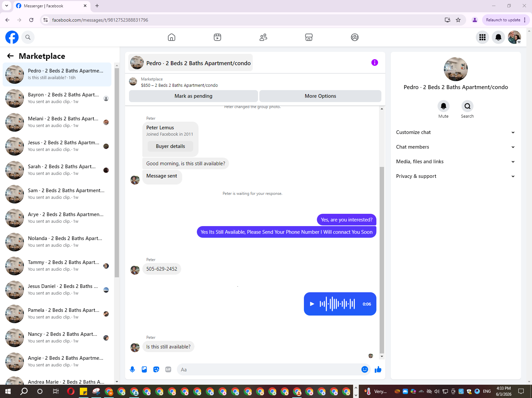This screenshot has width=532, height=398.
Task: Reload the page in Chrome
Action: [x=31, y=20]
